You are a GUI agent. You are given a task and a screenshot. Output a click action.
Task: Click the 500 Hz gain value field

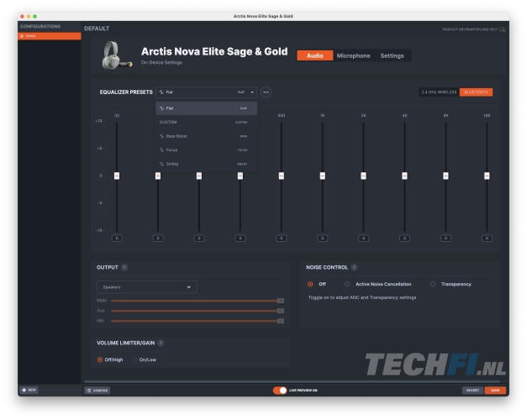(282, 239)
